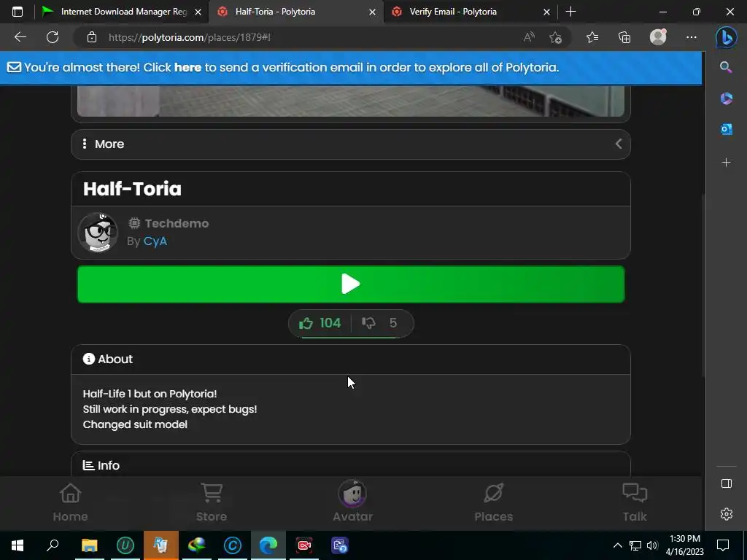
Task: Open creator profile link CyA
Action: (155, 241)
